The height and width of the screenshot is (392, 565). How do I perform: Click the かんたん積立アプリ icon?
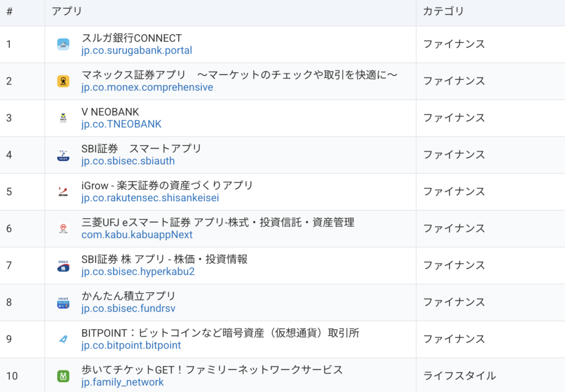point(63,303)
